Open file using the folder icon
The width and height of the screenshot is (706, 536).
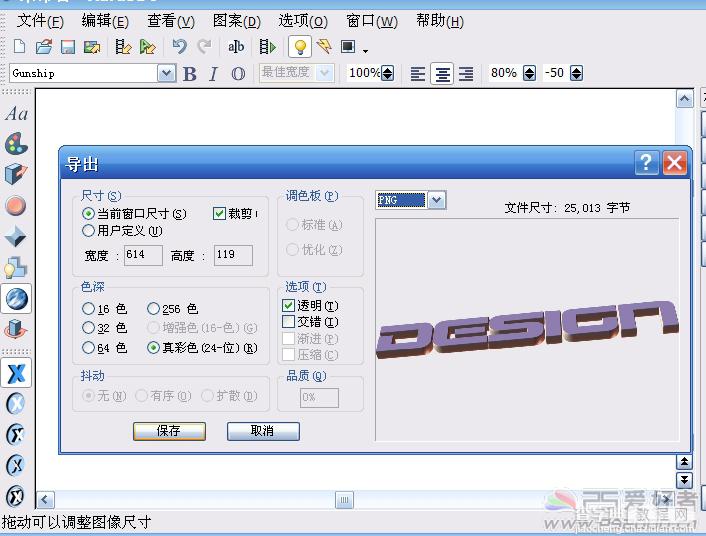[44, 46]
